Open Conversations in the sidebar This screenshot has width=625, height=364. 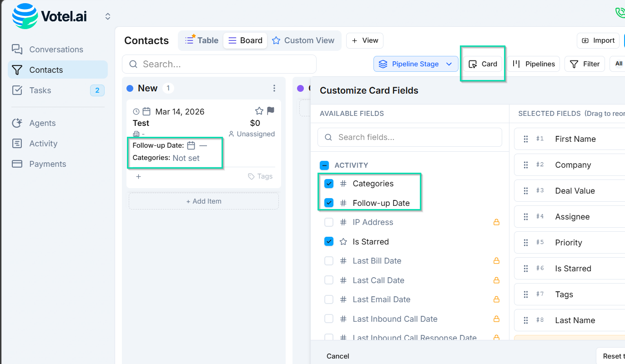point(56,50)
